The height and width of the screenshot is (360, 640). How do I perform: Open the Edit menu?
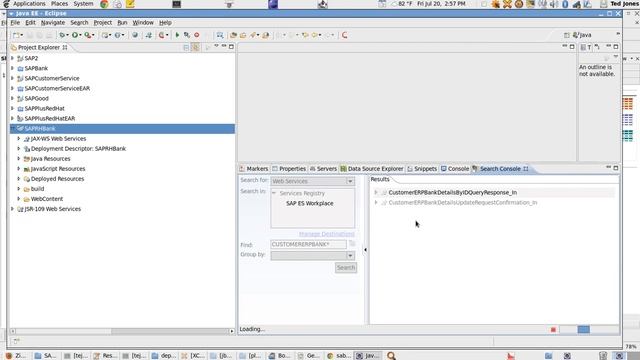(30, 22)
